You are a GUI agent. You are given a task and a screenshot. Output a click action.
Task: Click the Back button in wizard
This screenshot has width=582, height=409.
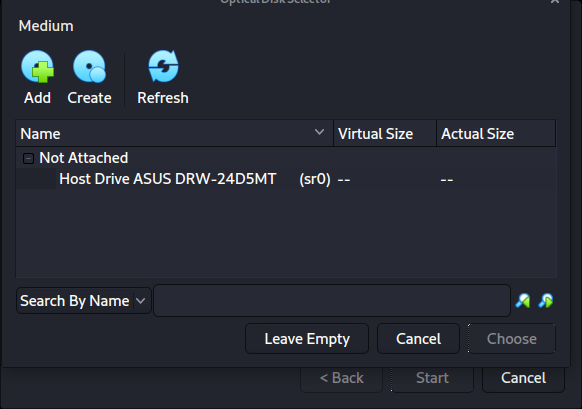pos(341,378)
